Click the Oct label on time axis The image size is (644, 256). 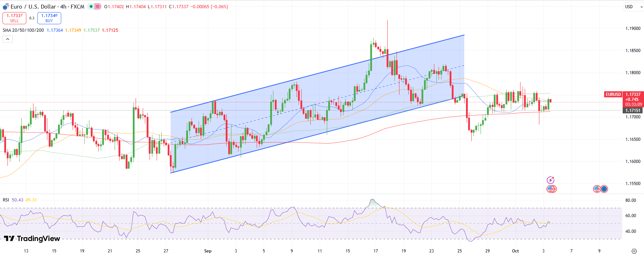point(515,251)
